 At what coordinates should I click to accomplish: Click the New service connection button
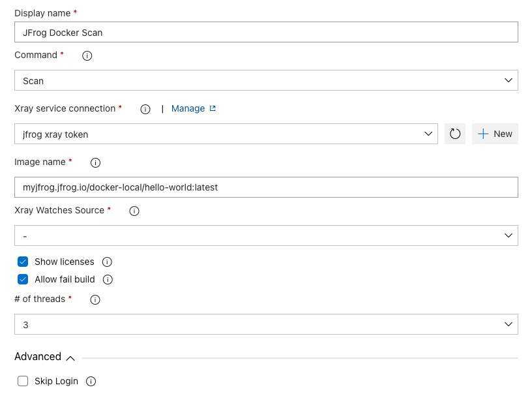click(495, 133)
